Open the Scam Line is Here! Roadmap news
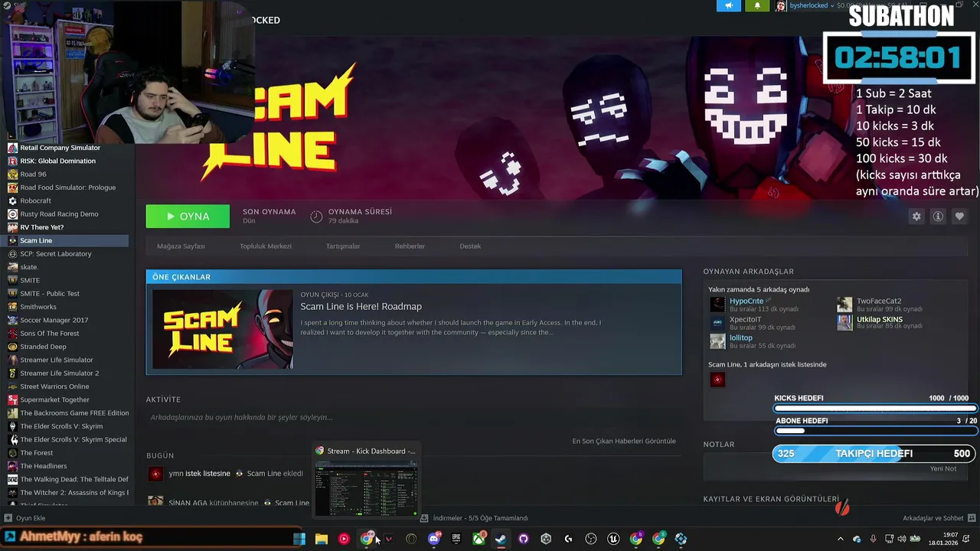Image resolution: width=980 pixels, height=551 pixels. click(361, 306)
